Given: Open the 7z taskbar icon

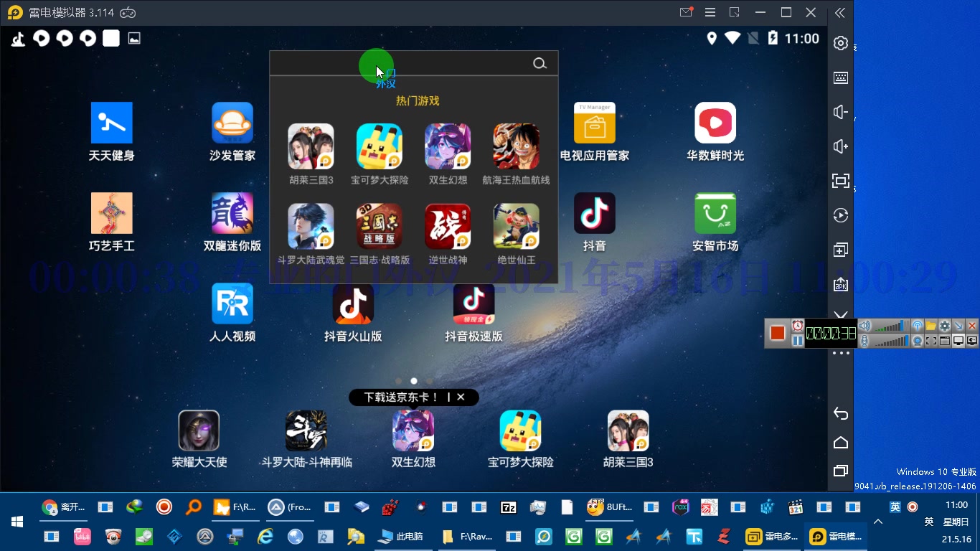Looking at the screenshot, I should 509,507.
